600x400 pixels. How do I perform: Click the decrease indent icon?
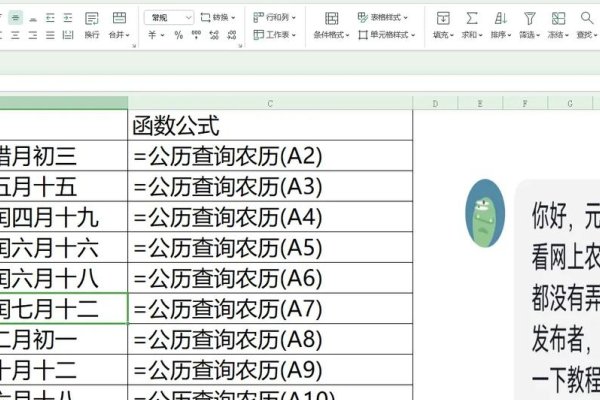(x=50, y=18)
